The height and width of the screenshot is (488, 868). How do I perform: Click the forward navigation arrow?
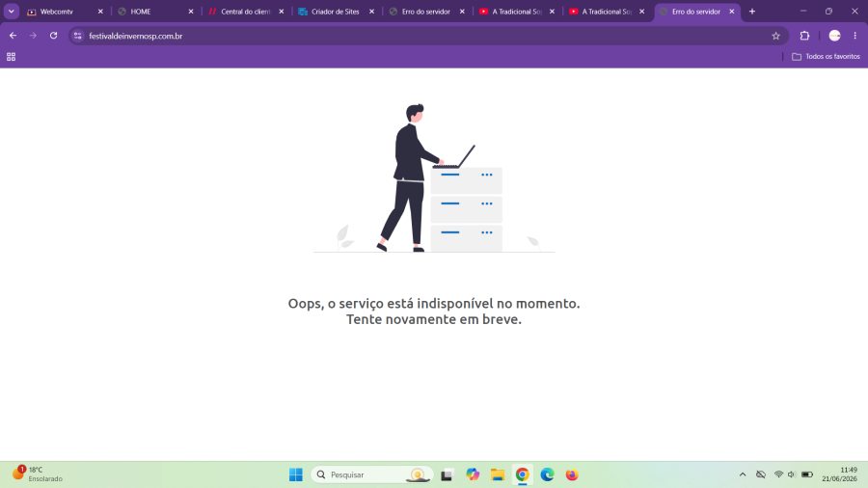pos(33,36)
